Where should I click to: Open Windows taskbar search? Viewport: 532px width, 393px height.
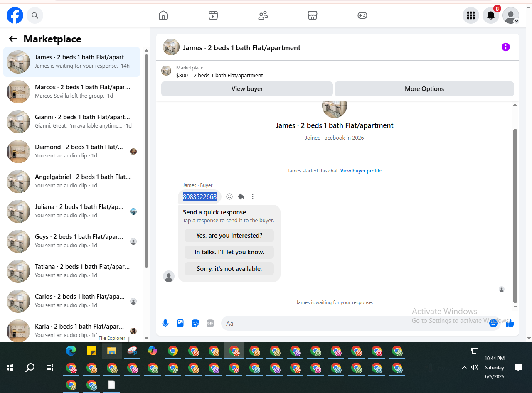tap(30, 368)
